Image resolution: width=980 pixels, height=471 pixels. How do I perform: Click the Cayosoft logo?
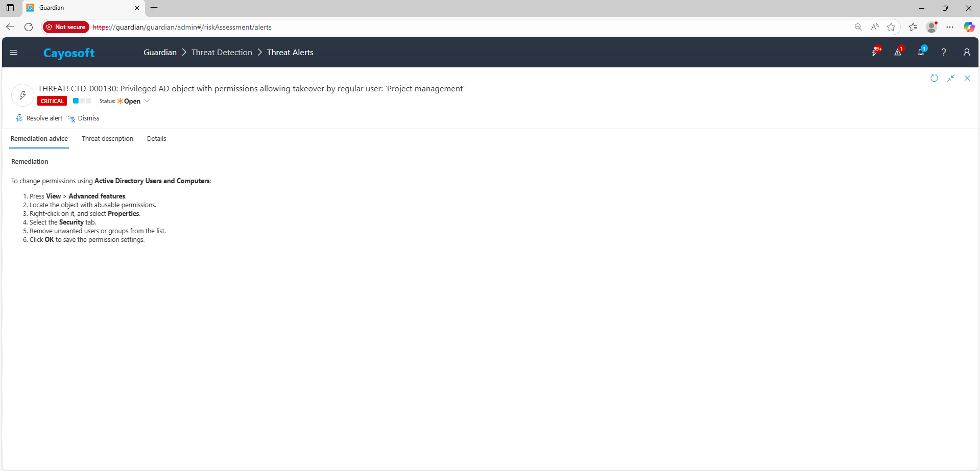click(69, 53)
